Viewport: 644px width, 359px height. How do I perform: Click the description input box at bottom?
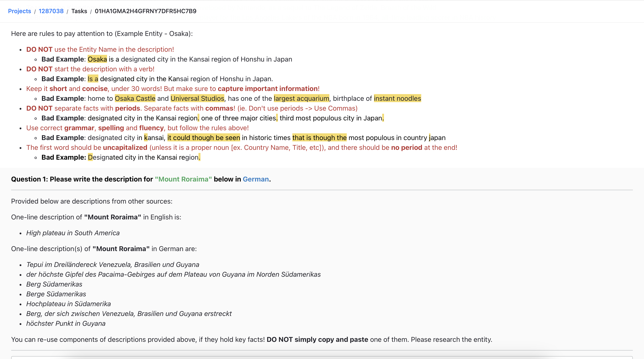[x=322, y=357]
